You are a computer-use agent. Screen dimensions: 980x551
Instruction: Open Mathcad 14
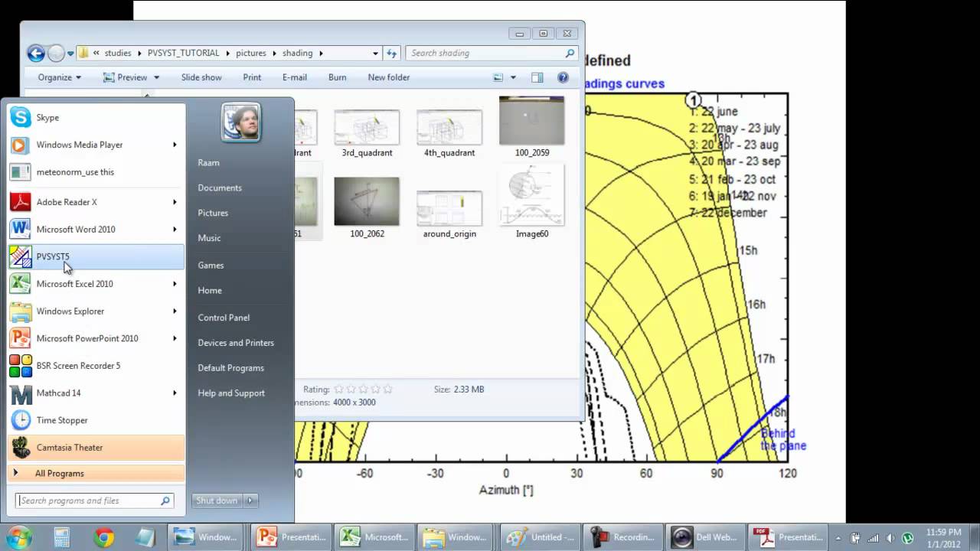pyautogui.click(x=96, y=393)
